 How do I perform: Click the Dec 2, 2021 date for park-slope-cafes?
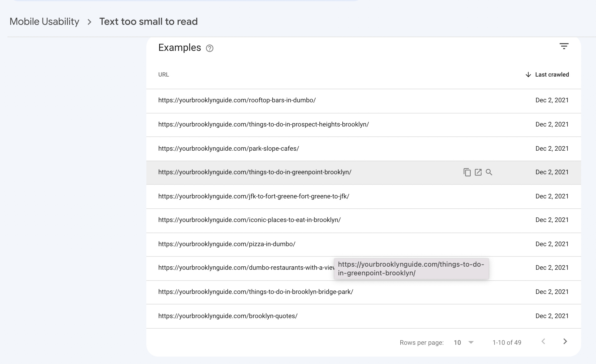(x=552, y=149)
